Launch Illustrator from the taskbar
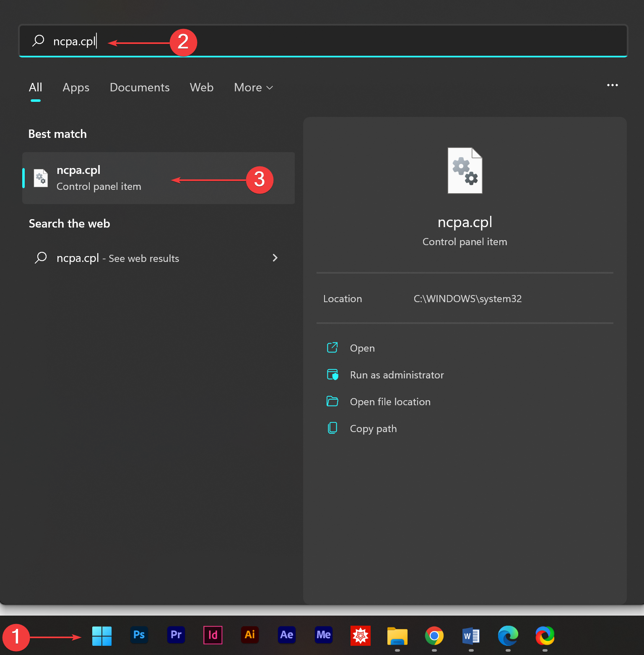The width and height of the screenshot is (644, 655). click(249, 635)
